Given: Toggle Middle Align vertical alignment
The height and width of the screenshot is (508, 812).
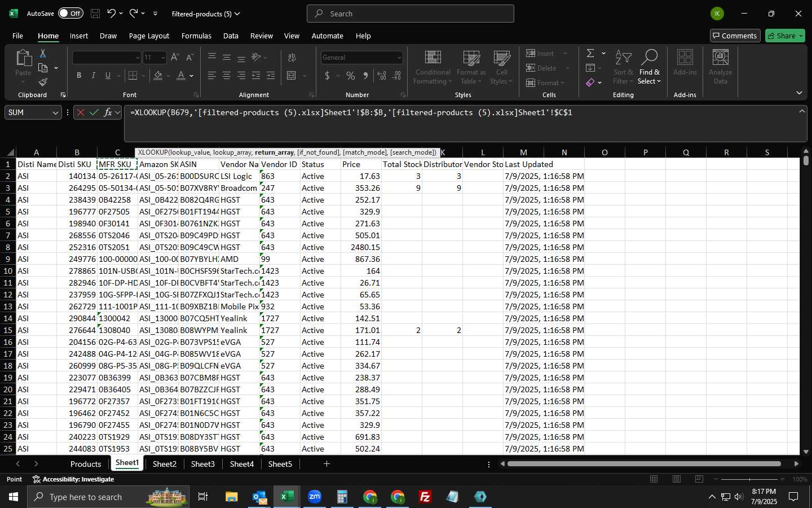Looking at the screenshot, I should point(227,57).
